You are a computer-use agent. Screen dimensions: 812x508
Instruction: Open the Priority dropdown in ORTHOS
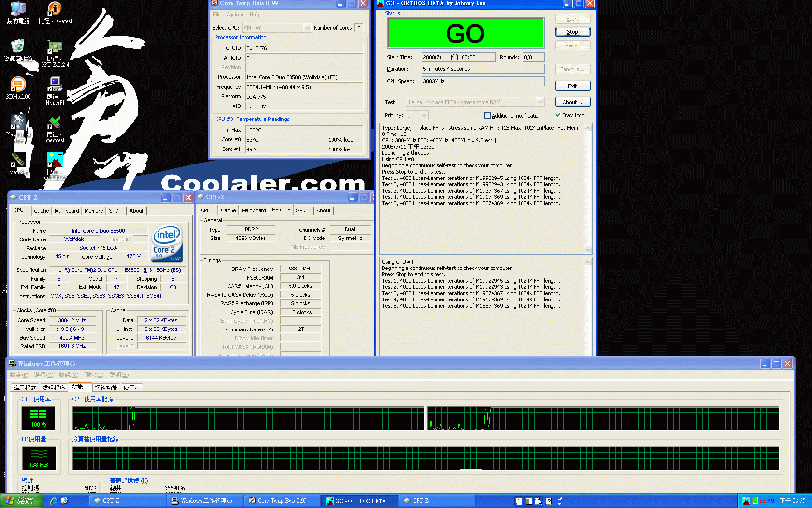(x=424, y=115)
